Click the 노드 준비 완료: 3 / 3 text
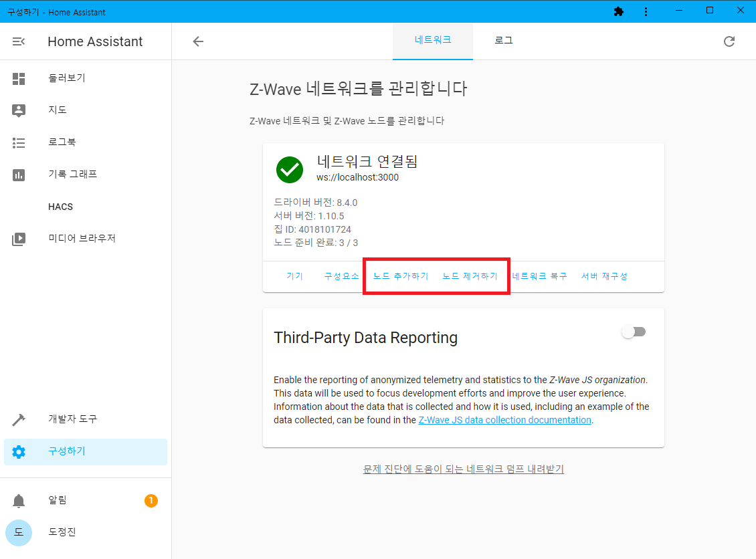Viewport: 756px width, 559px height. pos(316,243)
